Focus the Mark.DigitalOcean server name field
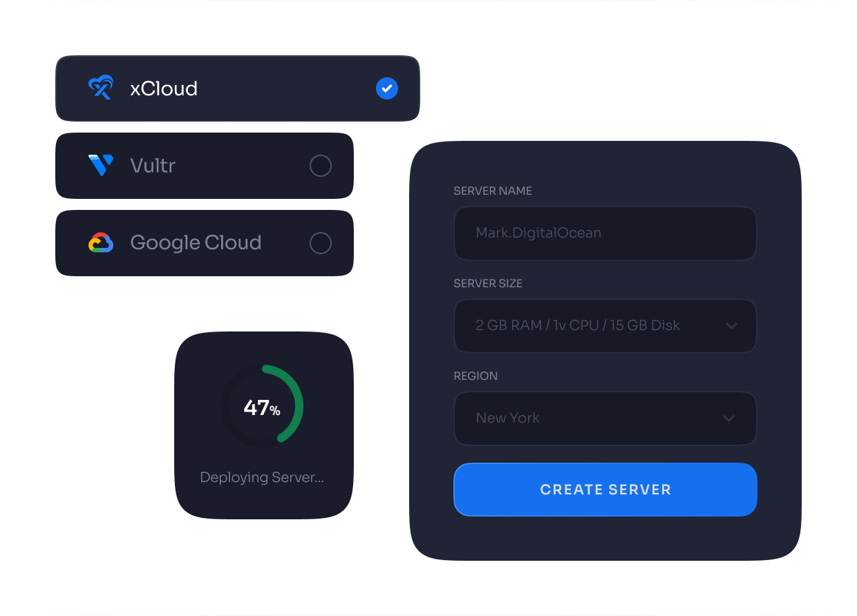Viewport: 857px width, 616px height. coord(605,233)
